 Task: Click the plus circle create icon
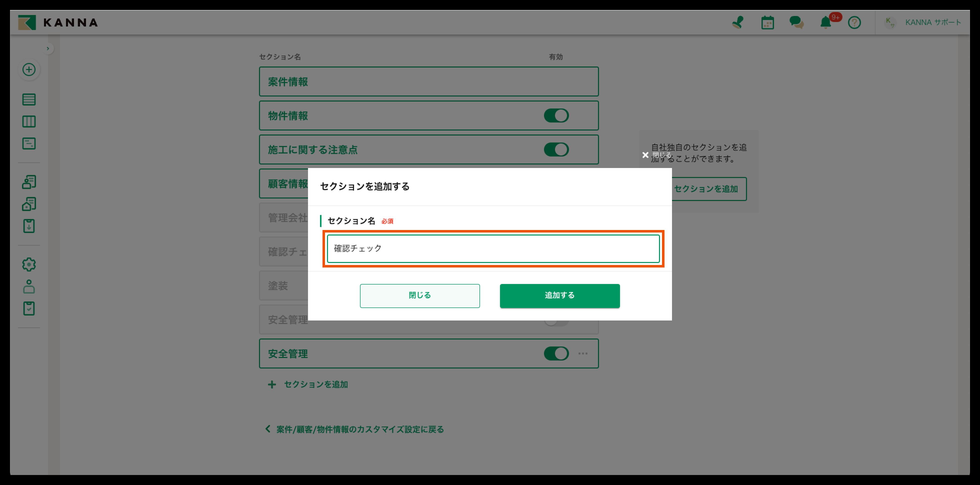pyautogui.click(x=29, y=69)
